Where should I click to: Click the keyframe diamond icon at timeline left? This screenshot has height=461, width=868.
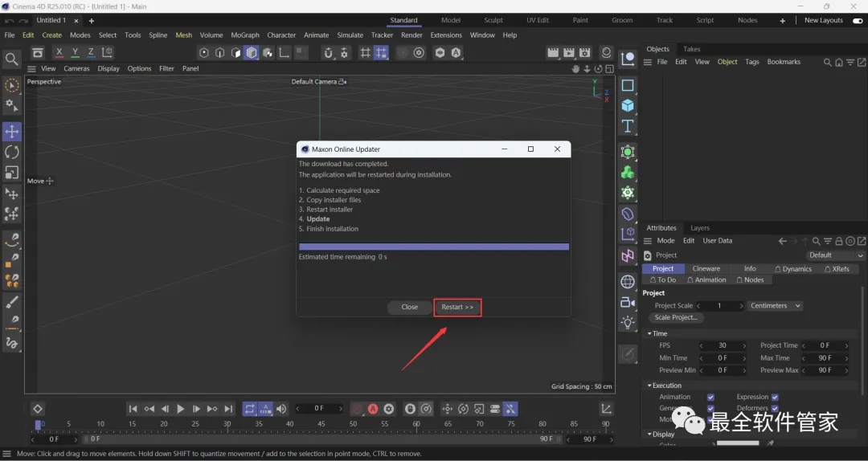[37, 409]
